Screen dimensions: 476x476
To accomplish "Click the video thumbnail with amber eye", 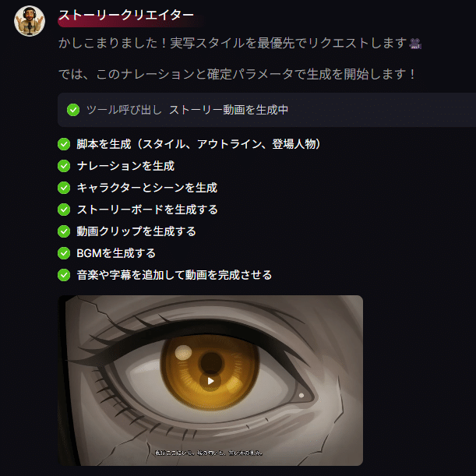I will click(210, 380).
